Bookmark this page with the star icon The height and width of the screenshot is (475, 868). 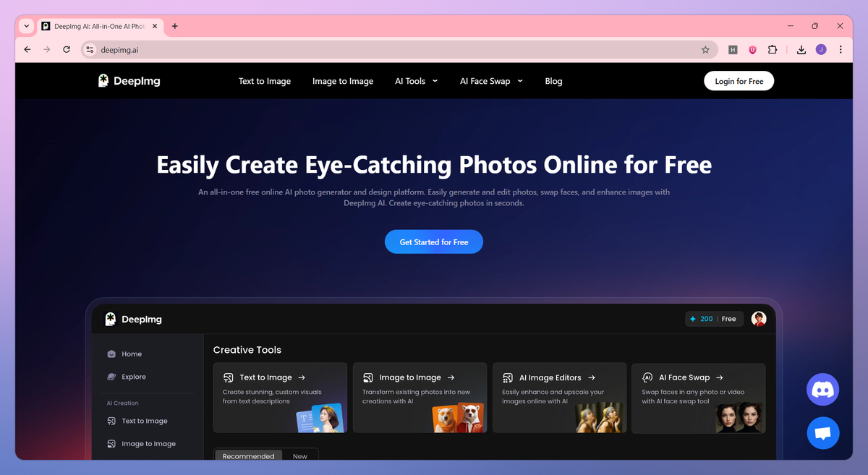tap(705, 50)
